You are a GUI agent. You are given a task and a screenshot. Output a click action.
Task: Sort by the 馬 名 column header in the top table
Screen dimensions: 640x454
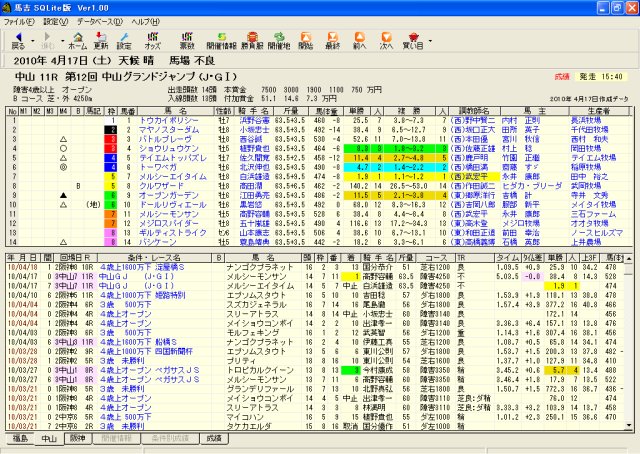coord(176,111)
